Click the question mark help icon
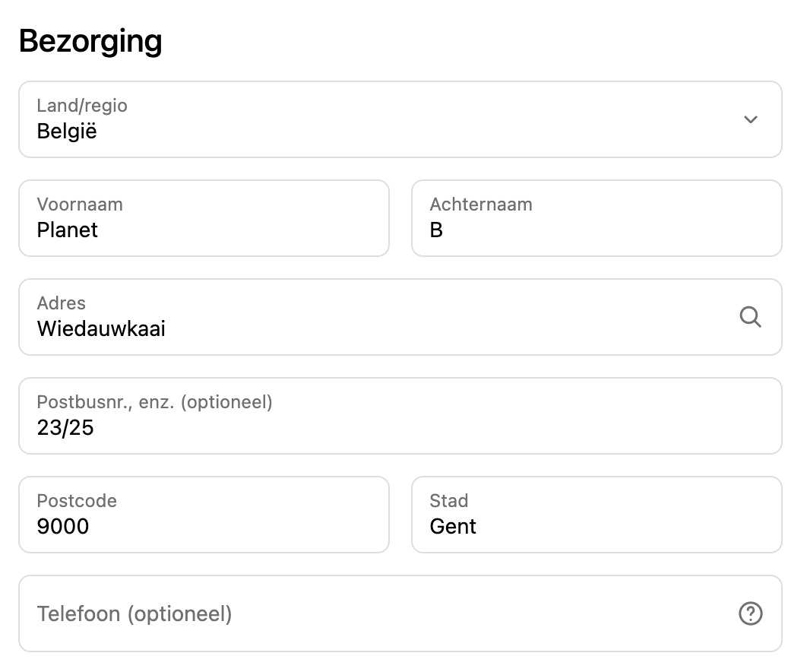 [x=750, y=613]
